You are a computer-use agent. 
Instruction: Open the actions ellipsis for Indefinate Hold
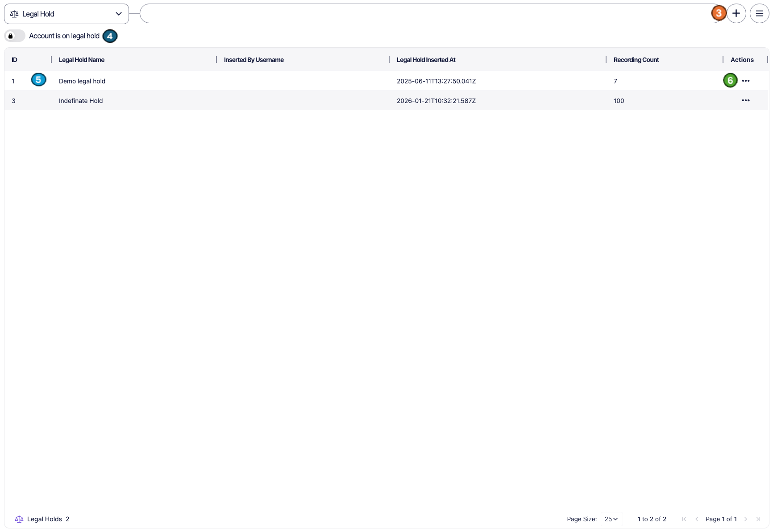[746, 100]
